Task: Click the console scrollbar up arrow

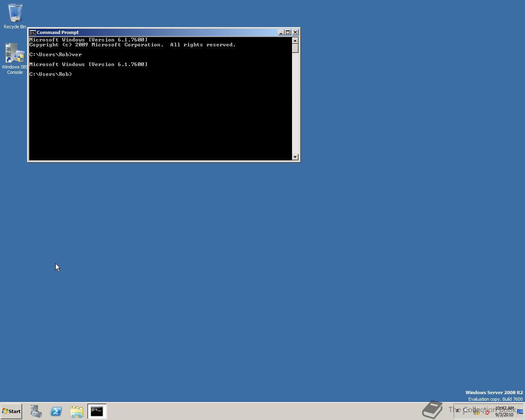Action: click(x=295, y=40)
